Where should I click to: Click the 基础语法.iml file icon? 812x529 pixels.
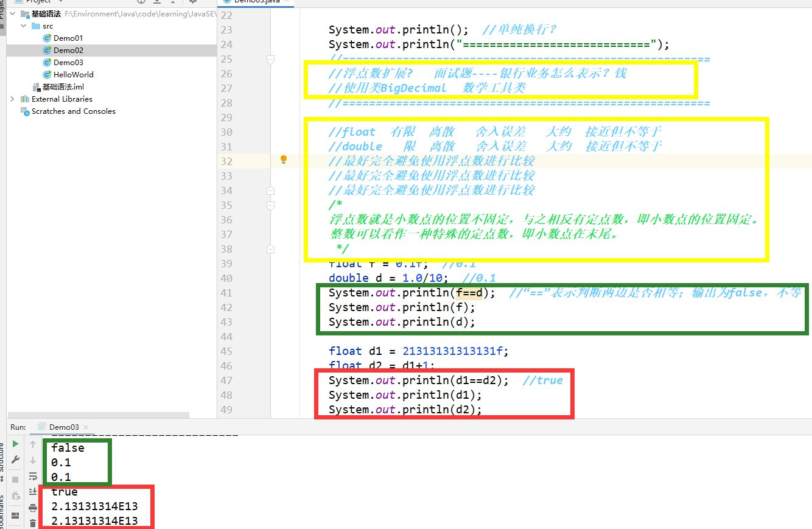pos(37,87)
